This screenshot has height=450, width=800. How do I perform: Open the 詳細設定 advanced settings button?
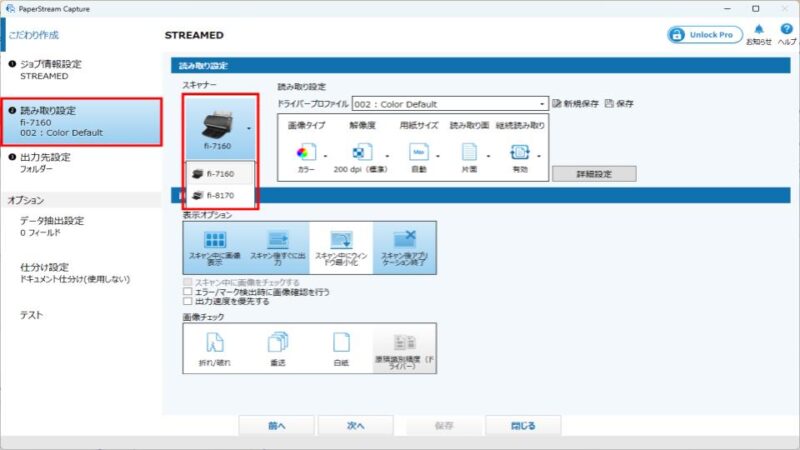[x=594, y=174]
